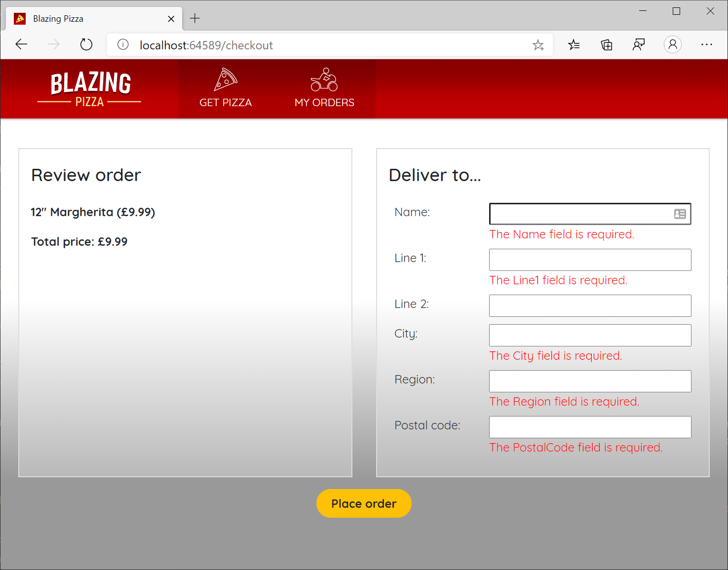Click the Line 1 address field
The image size is (728, 570).
590,260
